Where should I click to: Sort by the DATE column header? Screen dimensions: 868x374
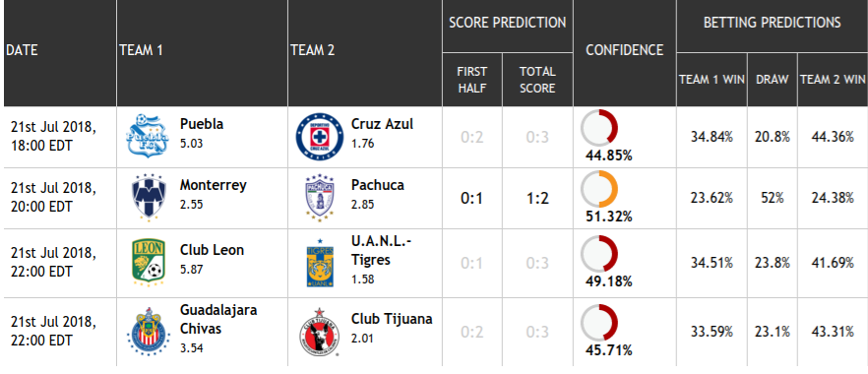(x=22, y=50)
